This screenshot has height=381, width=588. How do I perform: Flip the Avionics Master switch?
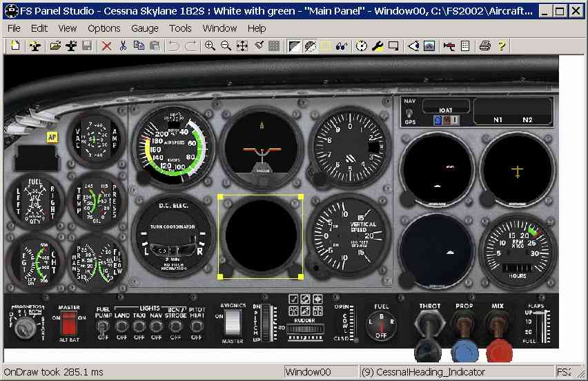tap(233, 323)
